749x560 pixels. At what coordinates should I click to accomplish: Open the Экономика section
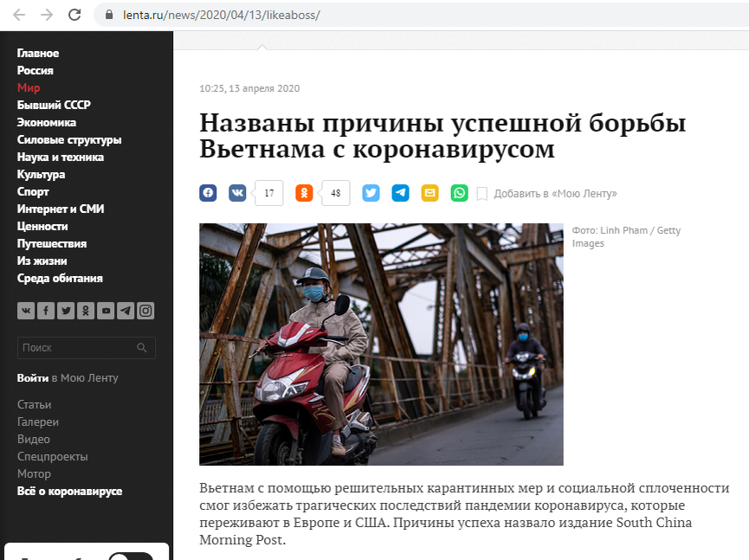coord(47,122)
